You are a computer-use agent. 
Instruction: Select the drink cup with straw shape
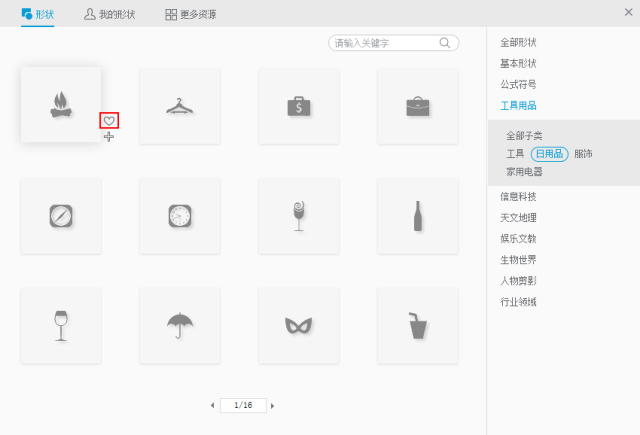[418, 326]
